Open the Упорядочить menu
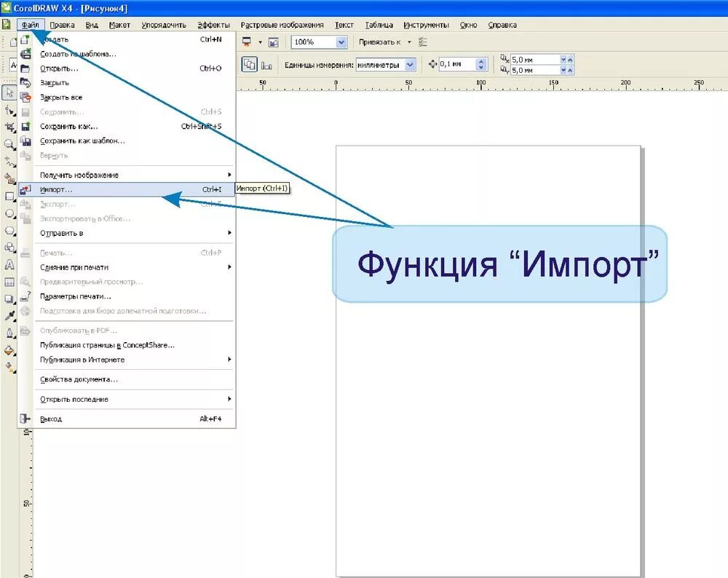Screen dimensions: 728x578 coord(163,25)
